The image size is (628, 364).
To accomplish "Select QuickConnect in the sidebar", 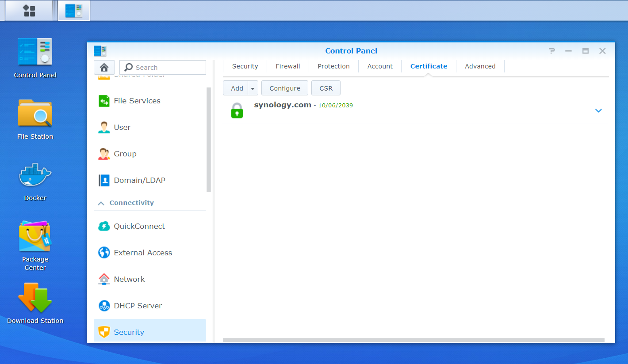I will click(150, 226).
